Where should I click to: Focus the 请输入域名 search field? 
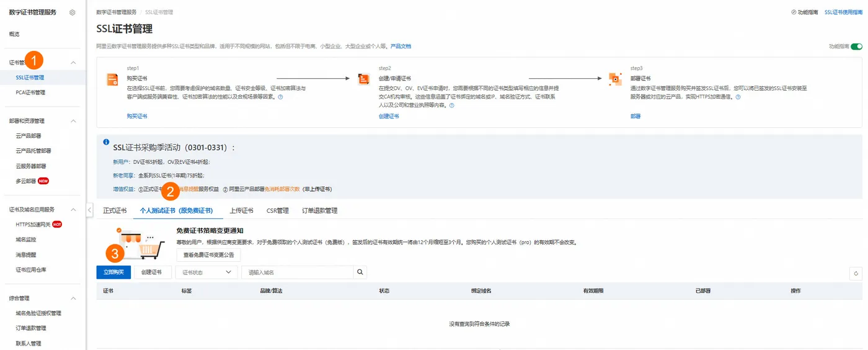pyautogui.click(x=297, y=272)
